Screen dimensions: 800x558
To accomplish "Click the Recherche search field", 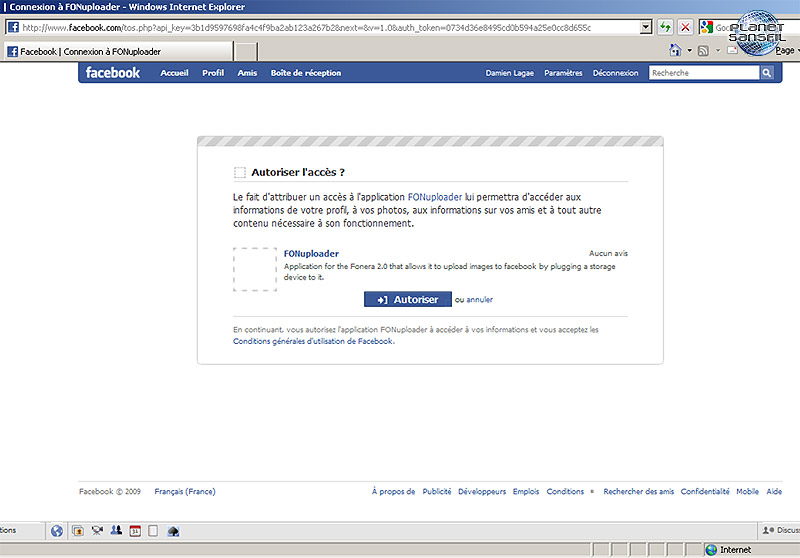I will pyautogui.click(x=704, y=73).
